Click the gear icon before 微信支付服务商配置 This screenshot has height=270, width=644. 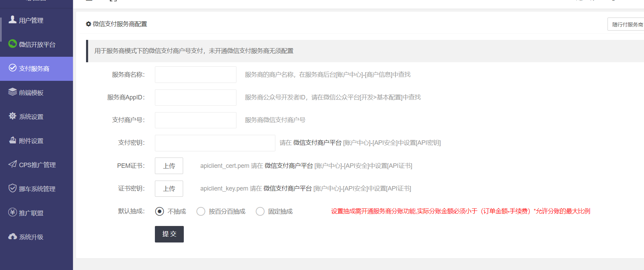(x=88, y=24)
